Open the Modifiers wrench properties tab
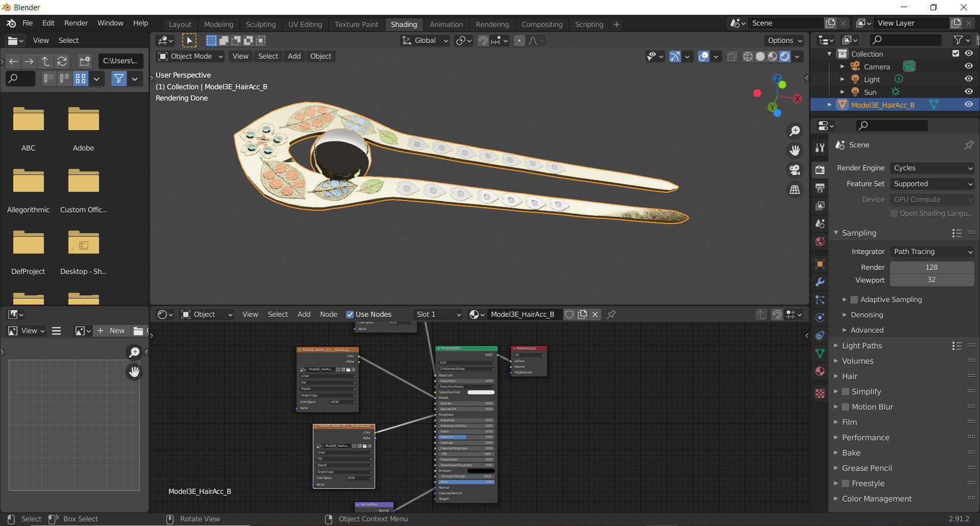The image size is (980, 526). 820,282
